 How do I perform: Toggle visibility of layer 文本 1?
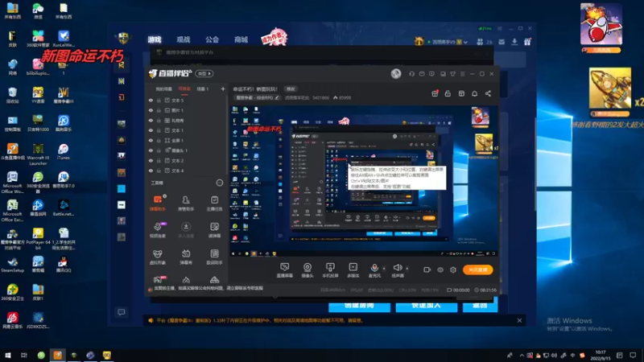click(151, 130)
